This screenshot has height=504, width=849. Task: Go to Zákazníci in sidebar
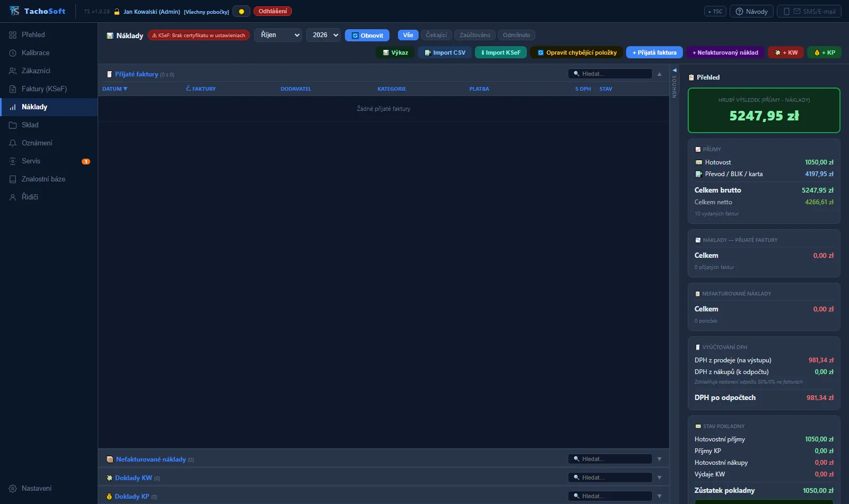click(49, 71)
